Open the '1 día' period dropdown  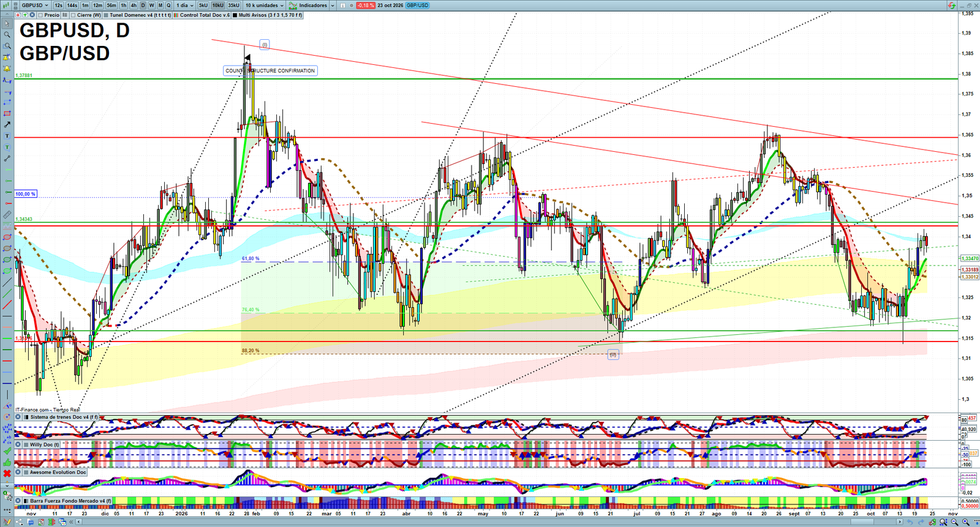[x=185, y=6]
